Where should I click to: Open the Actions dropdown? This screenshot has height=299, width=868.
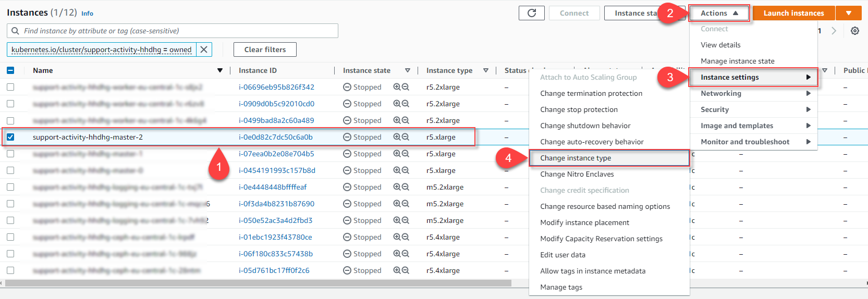(x=719, y=13)
